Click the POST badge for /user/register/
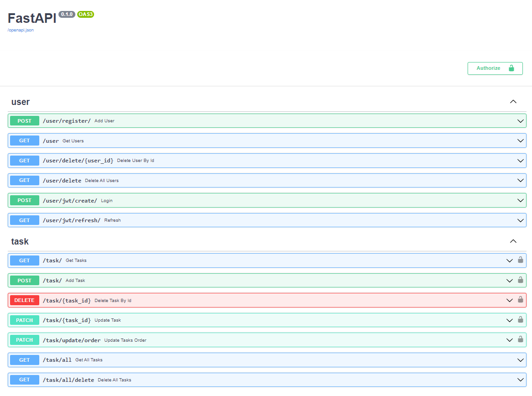 point(24,121)
